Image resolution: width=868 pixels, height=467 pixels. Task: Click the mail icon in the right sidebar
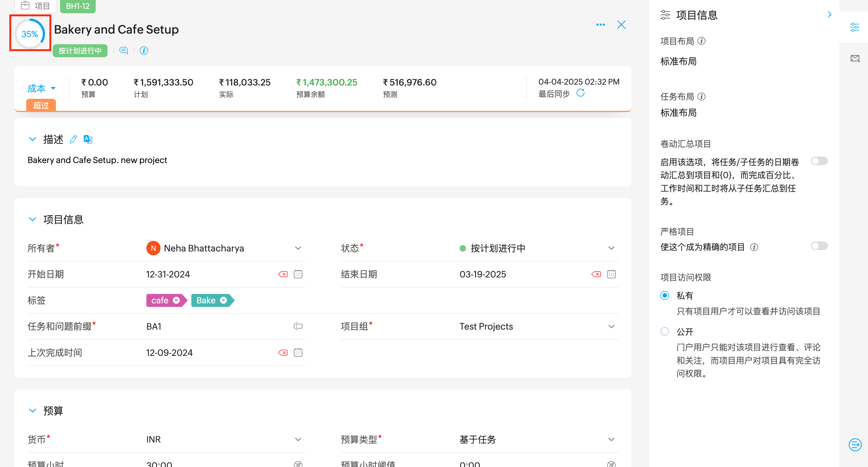click(854, 59)
